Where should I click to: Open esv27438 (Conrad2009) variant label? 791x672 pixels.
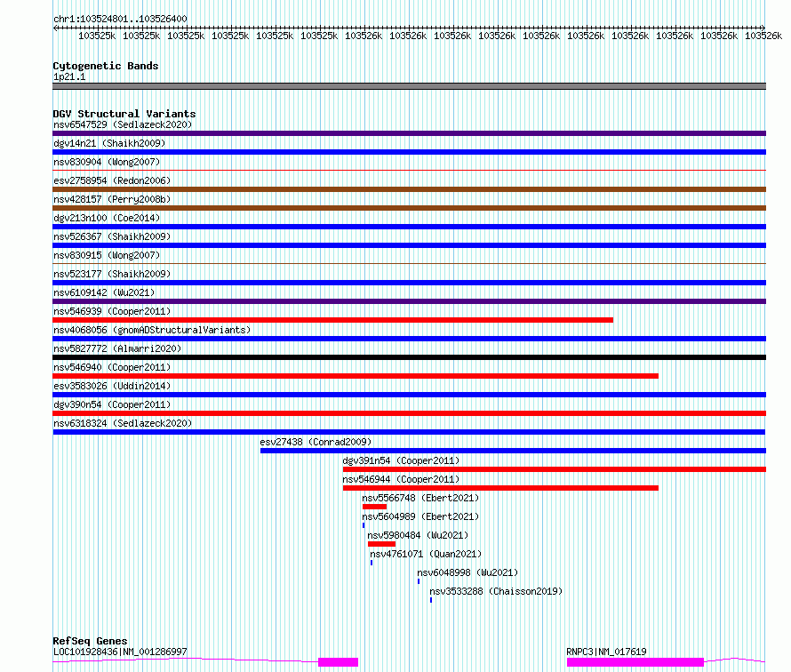(x=316, y=442)
